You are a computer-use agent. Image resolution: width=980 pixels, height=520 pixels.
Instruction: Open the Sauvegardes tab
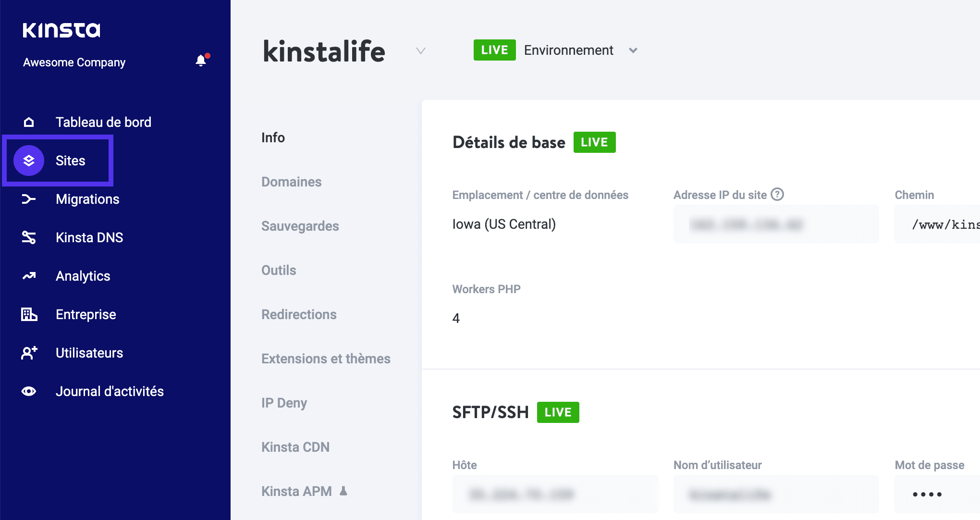(x=300, y=226)
